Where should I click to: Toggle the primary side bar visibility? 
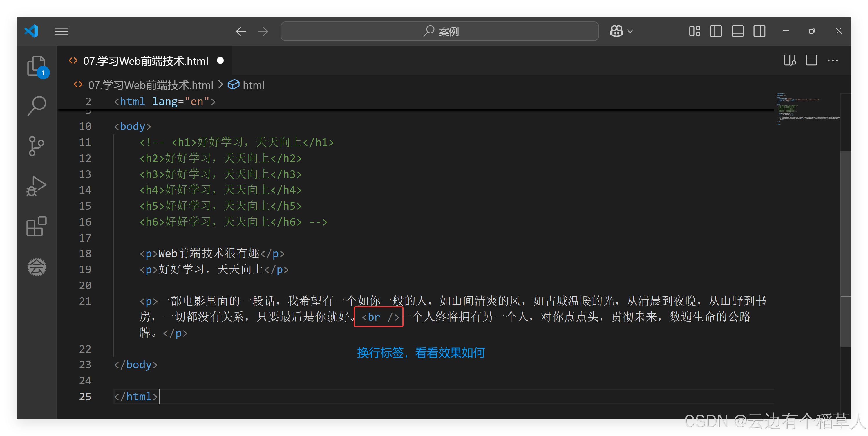tap(716, 31)
